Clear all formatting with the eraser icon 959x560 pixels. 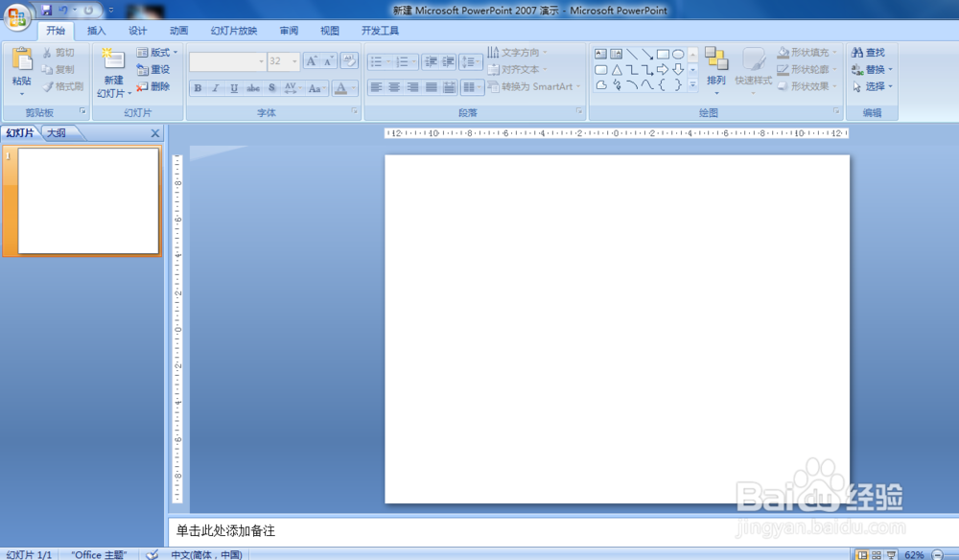(349, 61)
